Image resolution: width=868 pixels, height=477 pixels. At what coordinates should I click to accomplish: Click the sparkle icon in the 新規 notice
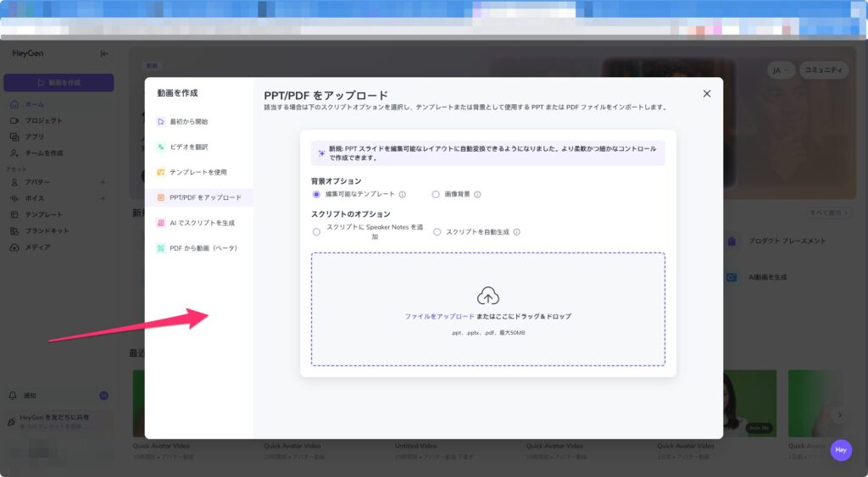click(321, 153)
